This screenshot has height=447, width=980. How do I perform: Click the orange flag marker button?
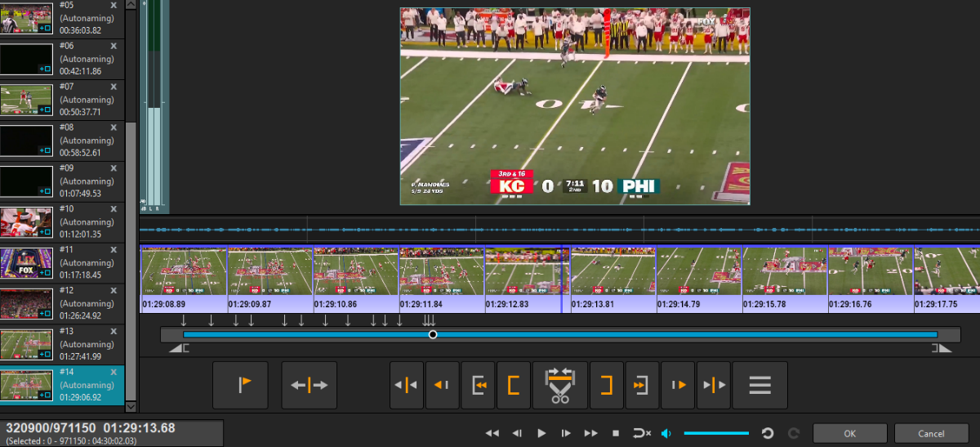point(240,385)
